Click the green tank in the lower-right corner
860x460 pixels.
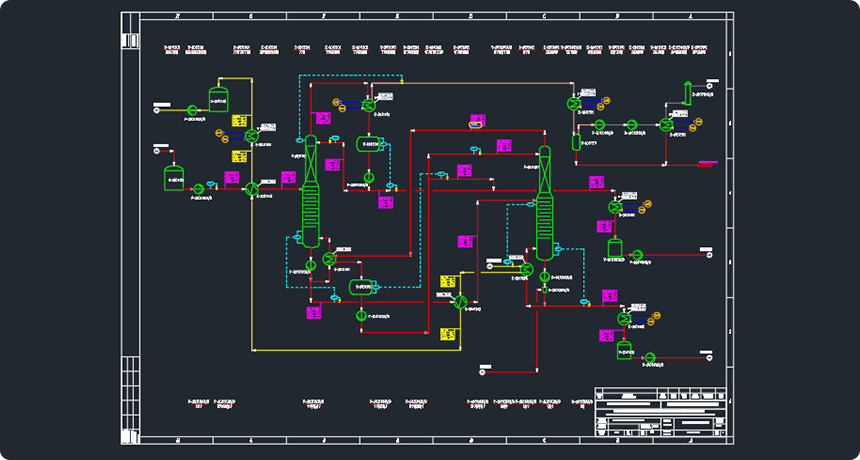pyautogui.click(x=624, y=350)
